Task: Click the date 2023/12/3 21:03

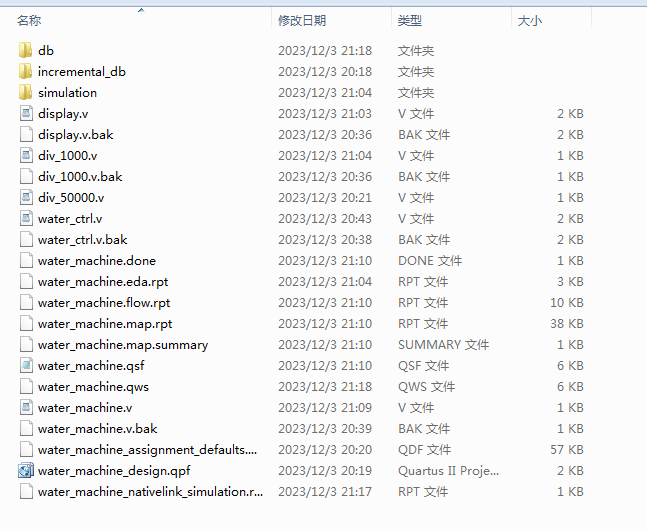Action: click(x=325, y=113)
